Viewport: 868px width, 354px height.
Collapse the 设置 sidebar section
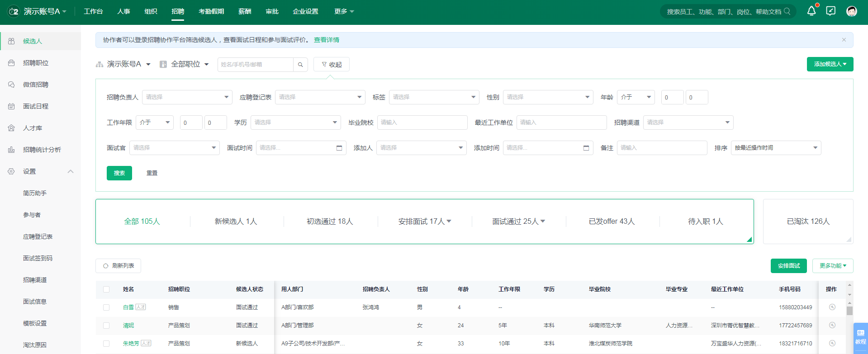click(71, 171)
